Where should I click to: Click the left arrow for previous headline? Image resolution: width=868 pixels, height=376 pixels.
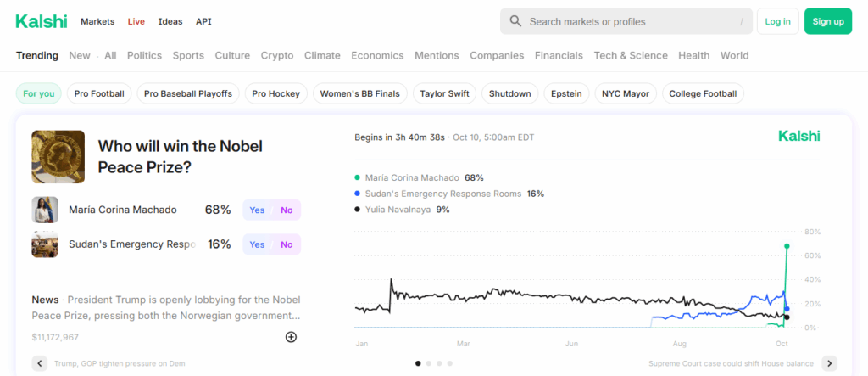coord(39,363)
